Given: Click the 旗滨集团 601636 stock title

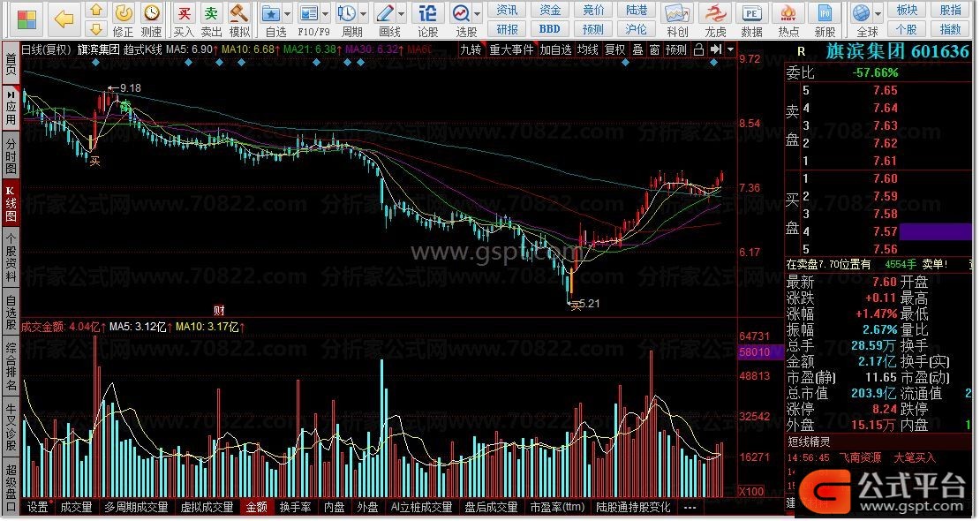Looking at the screenshot, I should coord(896,51).
